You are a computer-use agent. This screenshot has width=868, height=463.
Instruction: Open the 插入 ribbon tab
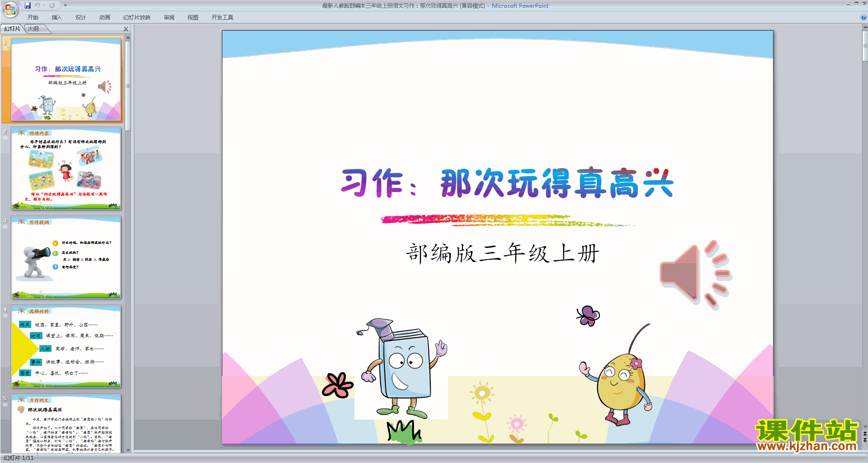tap(57, 18)
